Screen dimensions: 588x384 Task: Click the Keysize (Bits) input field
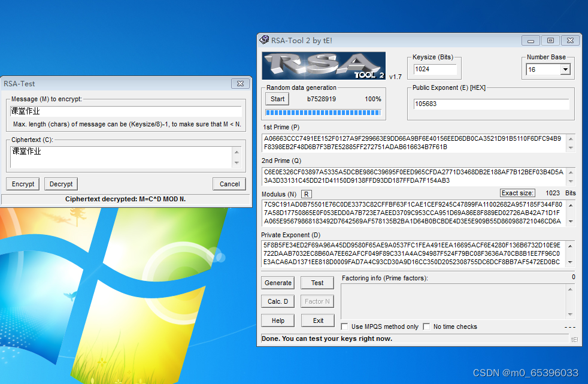coord(435,69)
